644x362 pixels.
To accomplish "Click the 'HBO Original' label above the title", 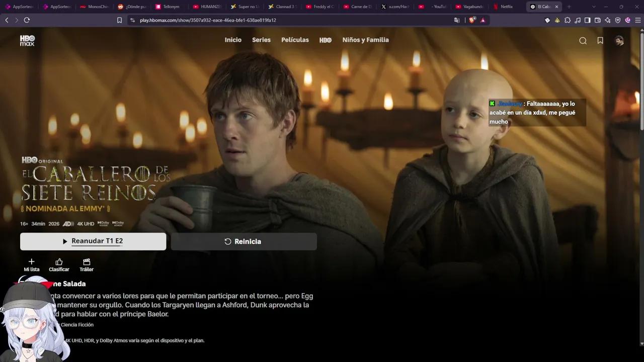I will click(42, 160).
